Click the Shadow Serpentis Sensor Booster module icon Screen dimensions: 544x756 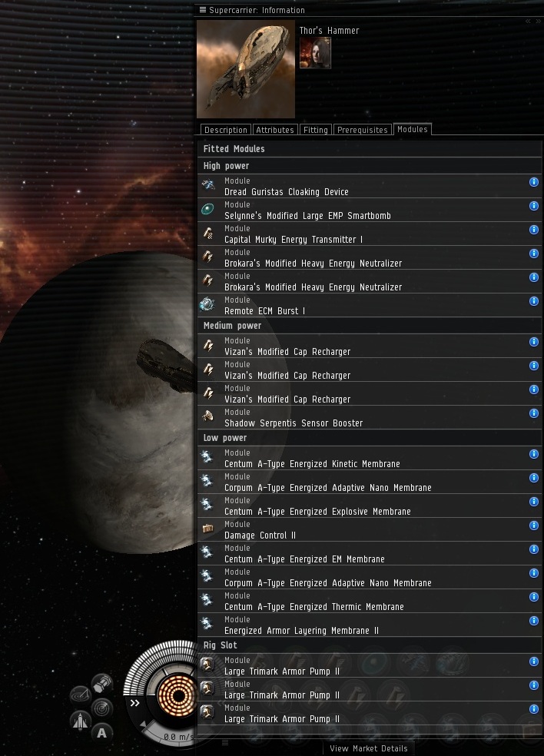(x=208, y=416)
